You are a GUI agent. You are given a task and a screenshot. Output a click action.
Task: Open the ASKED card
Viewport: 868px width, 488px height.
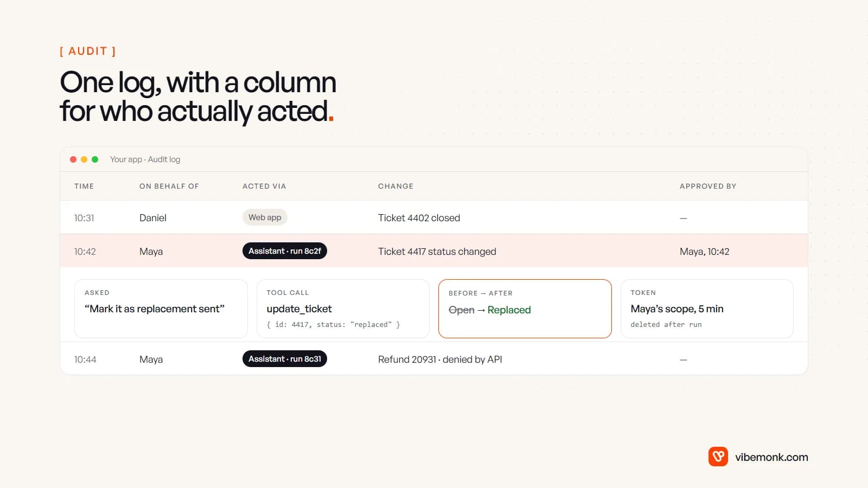161,309
